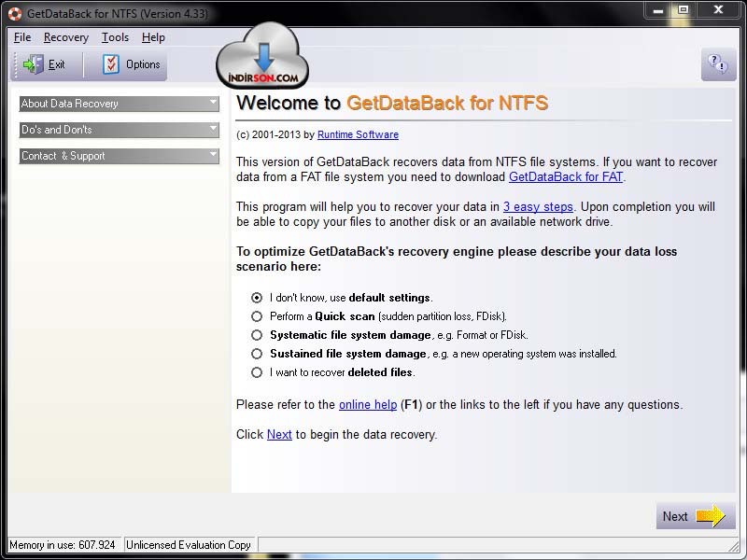Open the help question-mark bubble icon
This screenshot has height=560, width=747.
[x=718, y=64]
